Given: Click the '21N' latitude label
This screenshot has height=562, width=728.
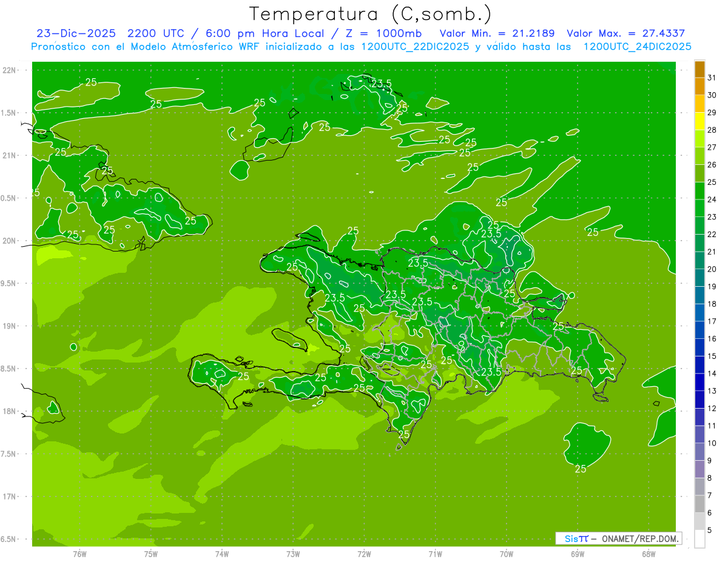Looking at the screenshot, I should click(9, 155).
